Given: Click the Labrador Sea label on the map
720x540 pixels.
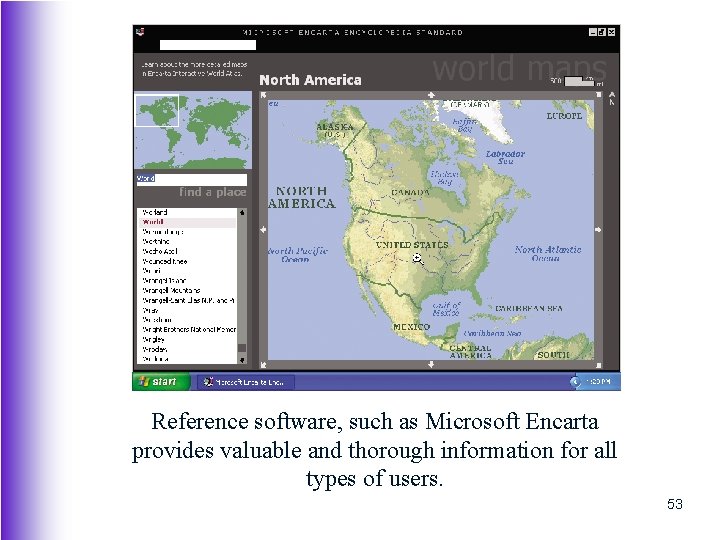Looking at the screenshot, I should tap(505, 158).
